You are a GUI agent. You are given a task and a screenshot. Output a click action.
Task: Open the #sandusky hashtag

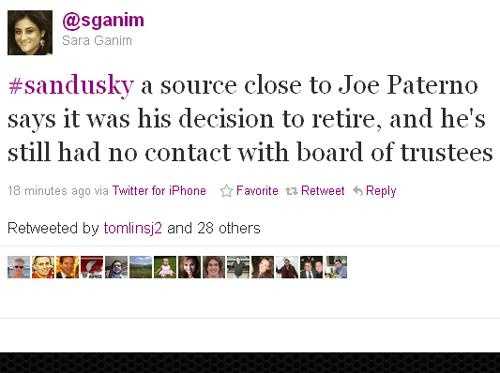pos(71,86)
